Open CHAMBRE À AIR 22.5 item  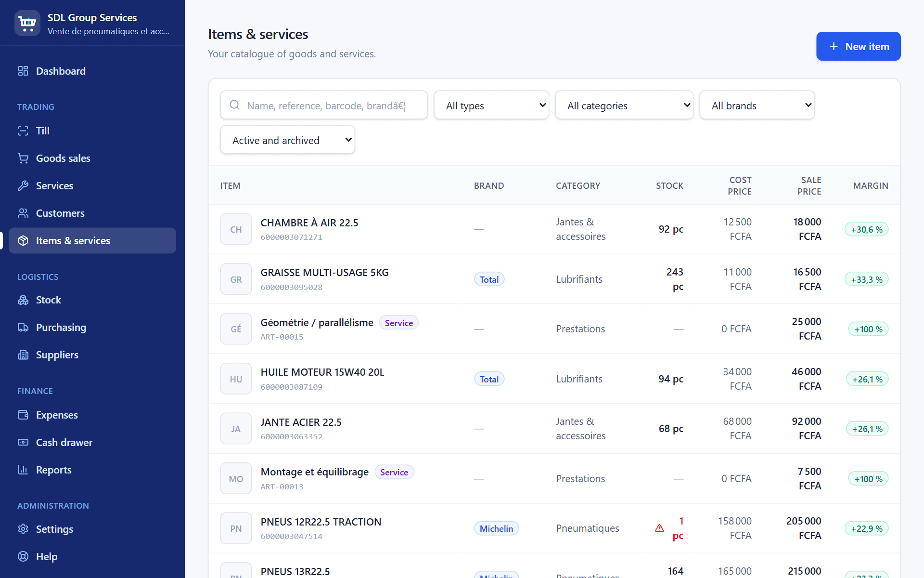[x=309, y=223]
